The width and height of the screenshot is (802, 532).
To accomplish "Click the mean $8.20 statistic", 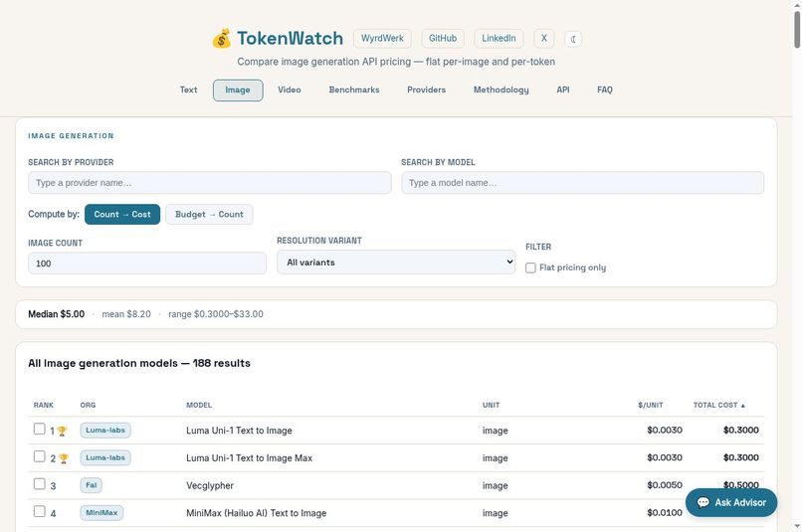I will point(126,314).
